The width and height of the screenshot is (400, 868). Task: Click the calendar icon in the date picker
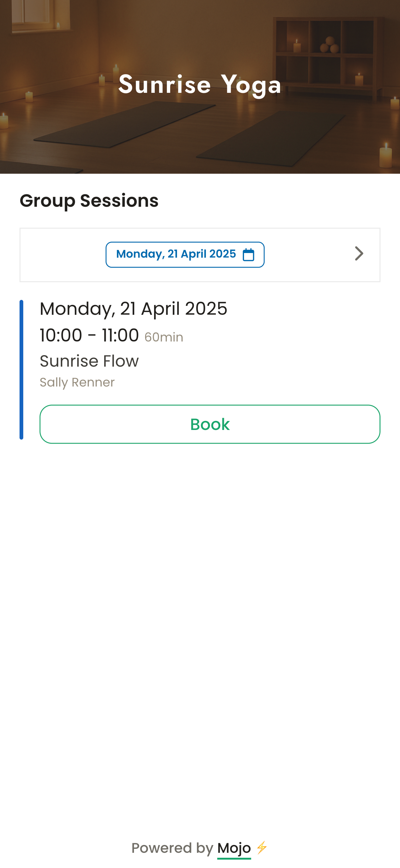click(x=248, y=255)
